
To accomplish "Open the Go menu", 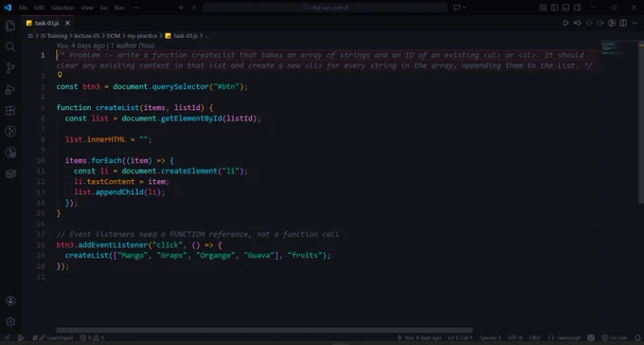I will coord(104,8).
